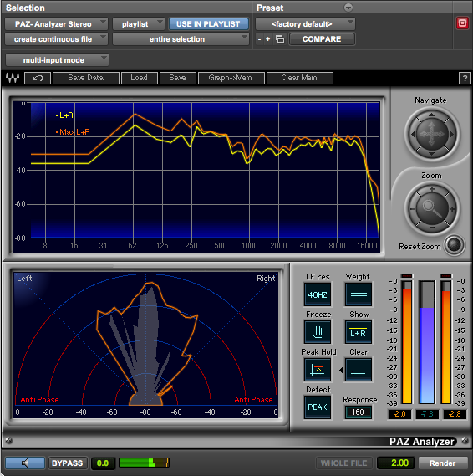Zoom in vertically with top plus
Viewport: 473px width, 476px height.
[432, 189]
